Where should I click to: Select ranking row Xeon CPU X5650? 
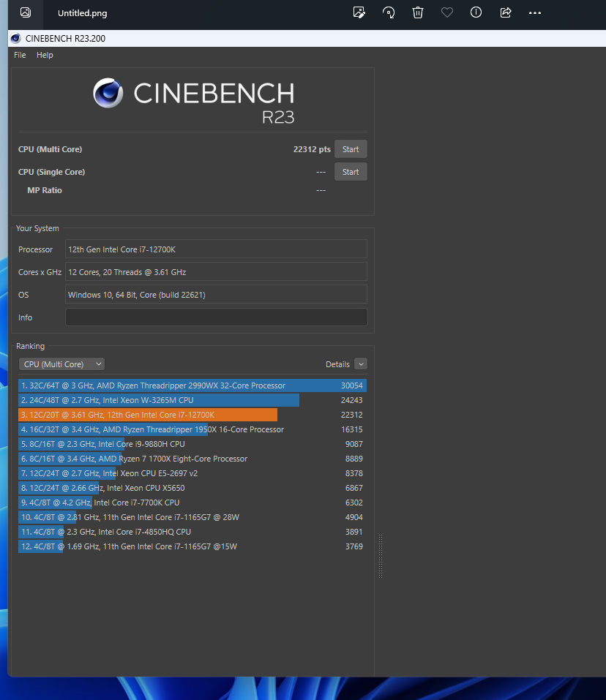(192, 488)
